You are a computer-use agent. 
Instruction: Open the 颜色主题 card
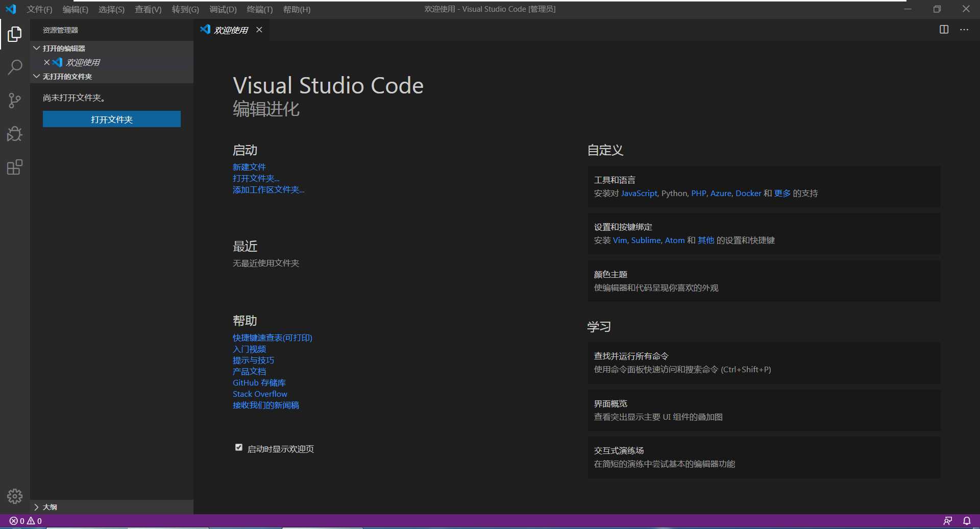(764, 281)
